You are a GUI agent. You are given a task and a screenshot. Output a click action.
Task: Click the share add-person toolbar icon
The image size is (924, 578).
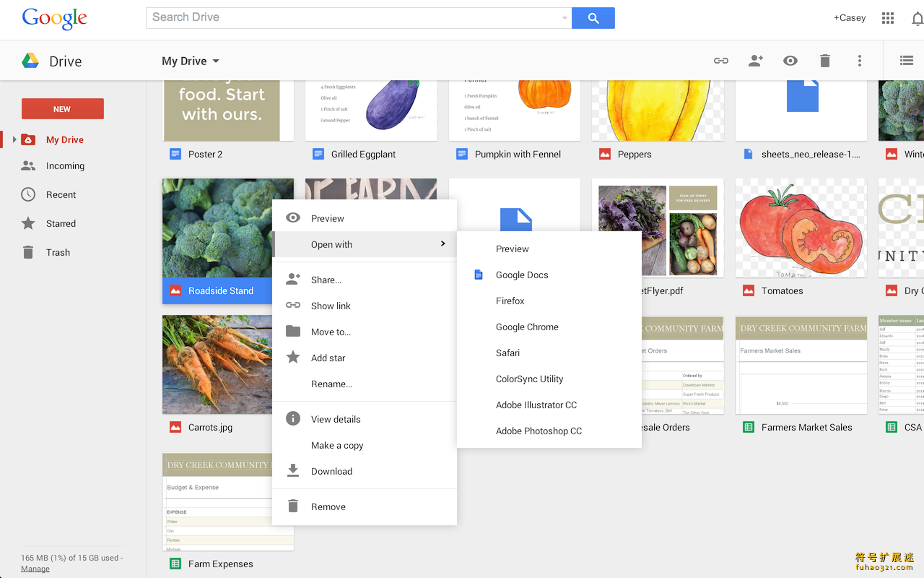(756, 61)
